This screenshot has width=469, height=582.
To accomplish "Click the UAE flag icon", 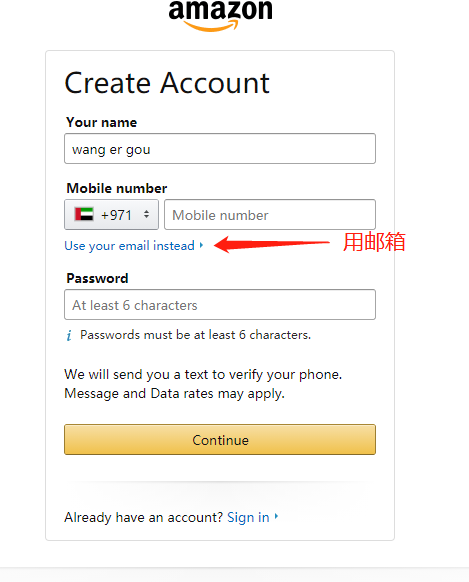I will click(x=84, y=215).
